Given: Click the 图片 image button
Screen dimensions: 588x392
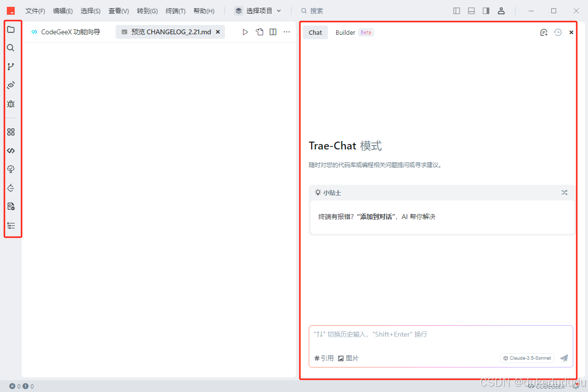Looking at the screenshot, I should [x=348, y=358].
